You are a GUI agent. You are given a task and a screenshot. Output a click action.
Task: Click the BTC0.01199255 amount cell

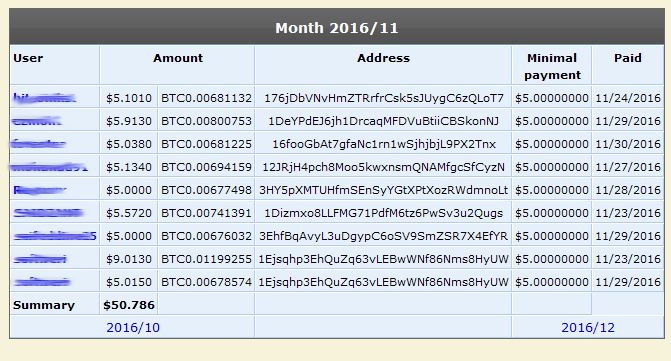point(206,259)
